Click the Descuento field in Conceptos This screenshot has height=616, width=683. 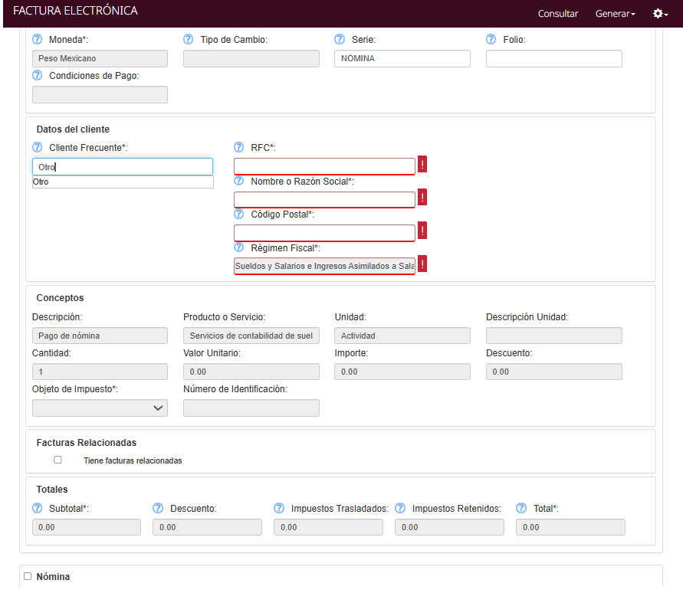click(x=553, y=372)
